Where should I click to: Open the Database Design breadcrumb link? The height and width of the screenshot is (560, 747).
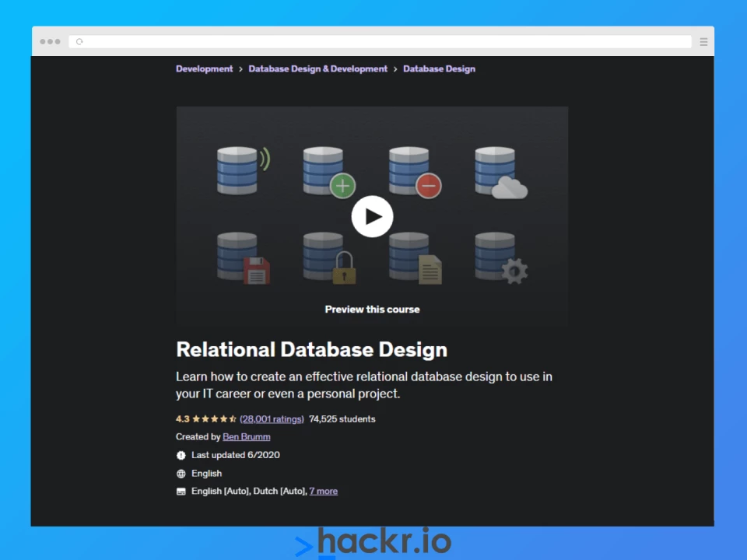click(439, 68)
